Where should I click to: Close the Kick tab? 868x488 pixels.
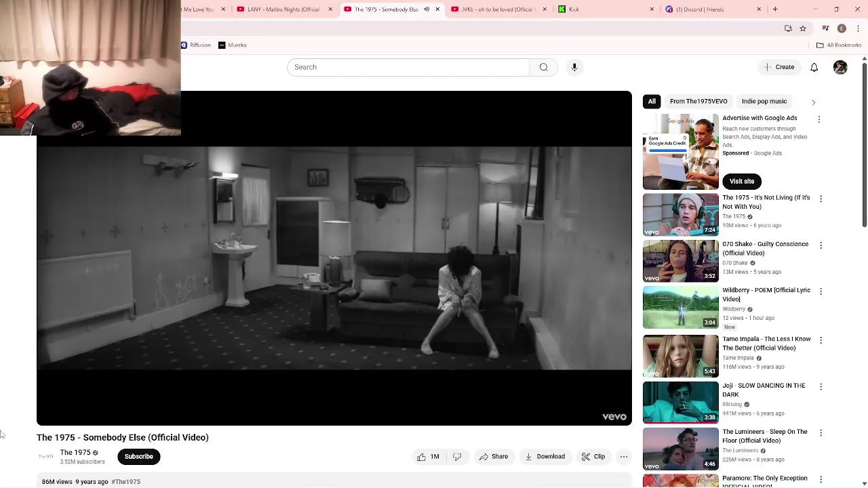(652, 9)
